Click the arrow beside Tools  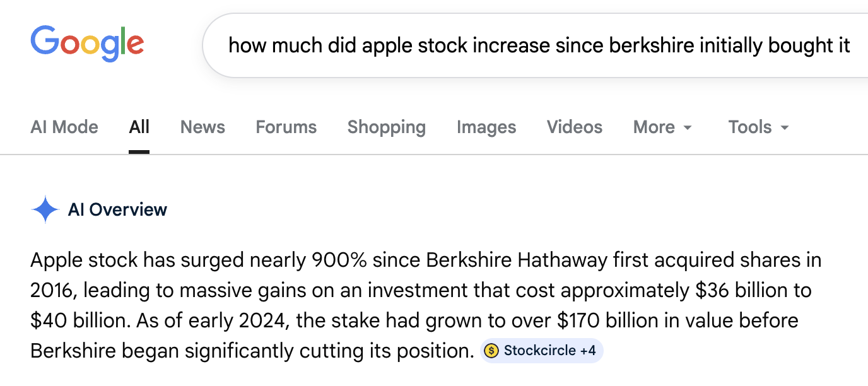[x=785, y=128]
